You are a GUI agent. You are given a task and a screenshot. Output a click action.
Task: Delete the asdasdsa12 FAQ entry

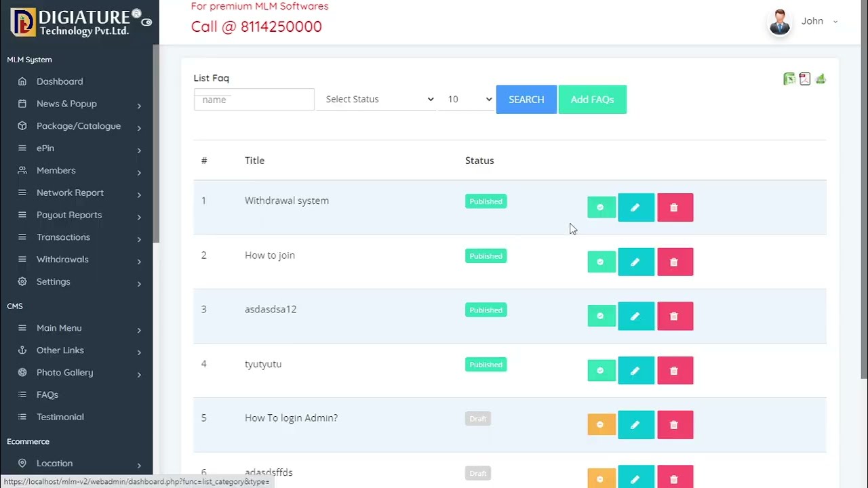pyautogui.click(x=675, y=316)
